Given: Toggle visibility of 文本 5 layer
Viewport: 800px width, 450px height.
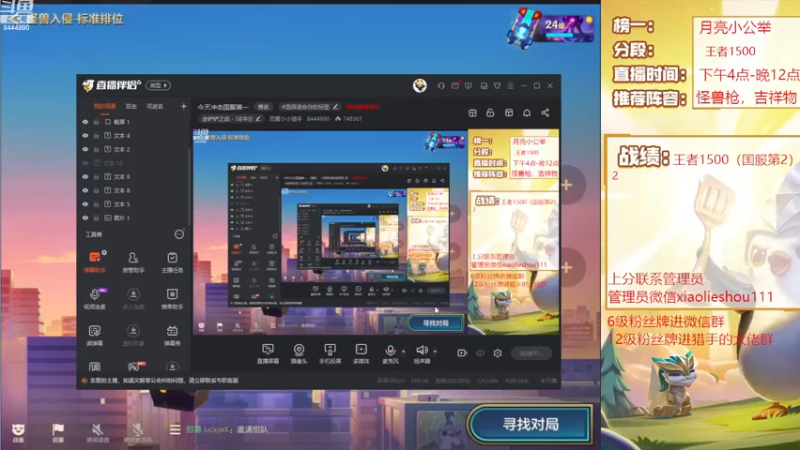Looking at the screenshot, I should (x=85, y=204).
